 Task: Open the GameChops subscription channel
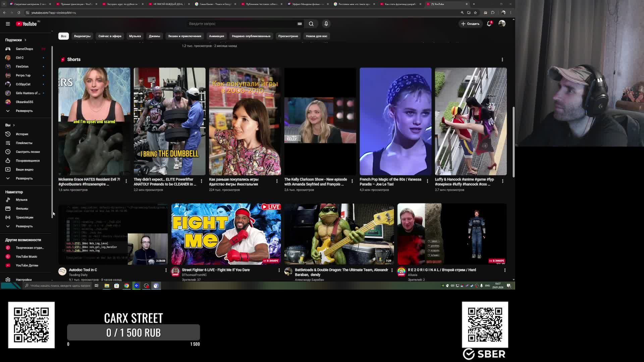pyautogui.click(x=24, y=49)
